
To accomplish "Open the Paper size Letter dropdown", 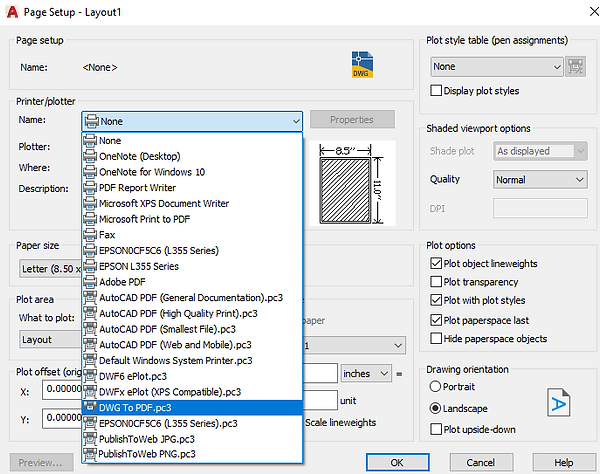I will pos(50,269).
